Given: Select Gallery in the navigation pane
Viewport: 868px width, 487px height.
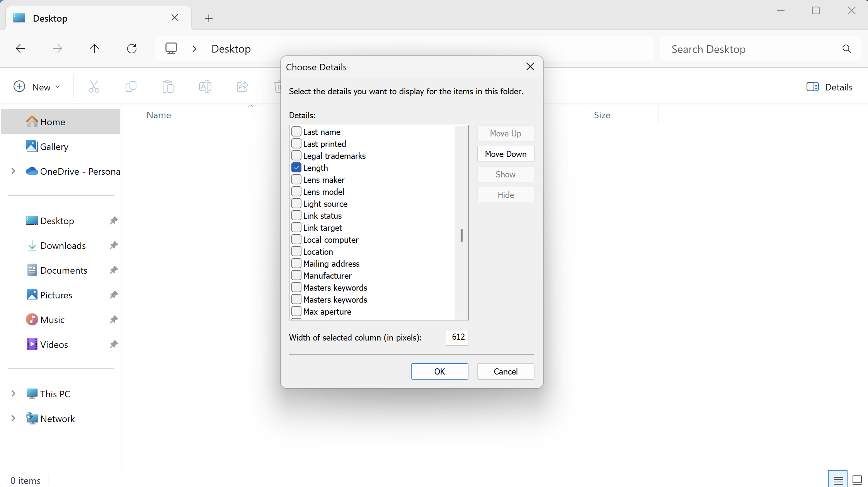Looking at the screenshot, I should pos(54,147).
